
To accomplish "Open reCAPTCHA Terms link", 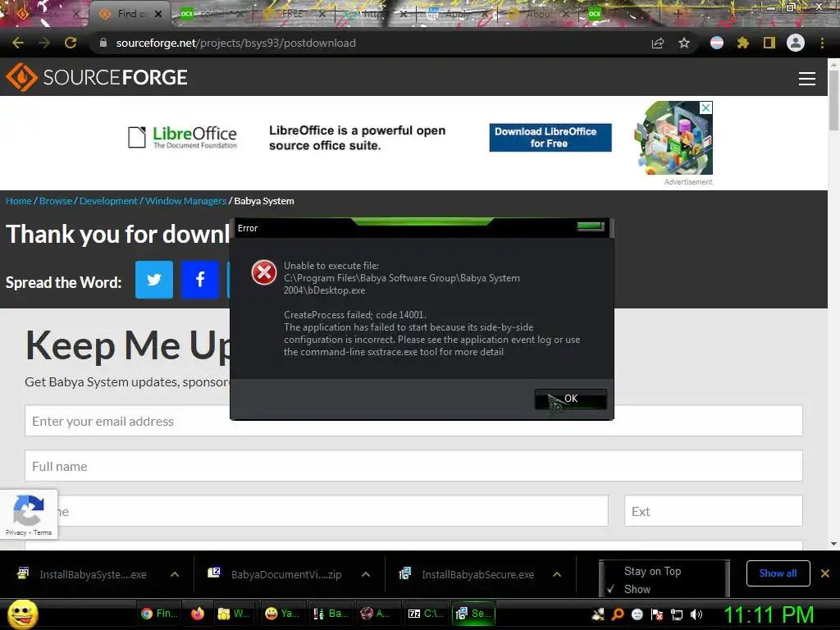I will (43, 532).
